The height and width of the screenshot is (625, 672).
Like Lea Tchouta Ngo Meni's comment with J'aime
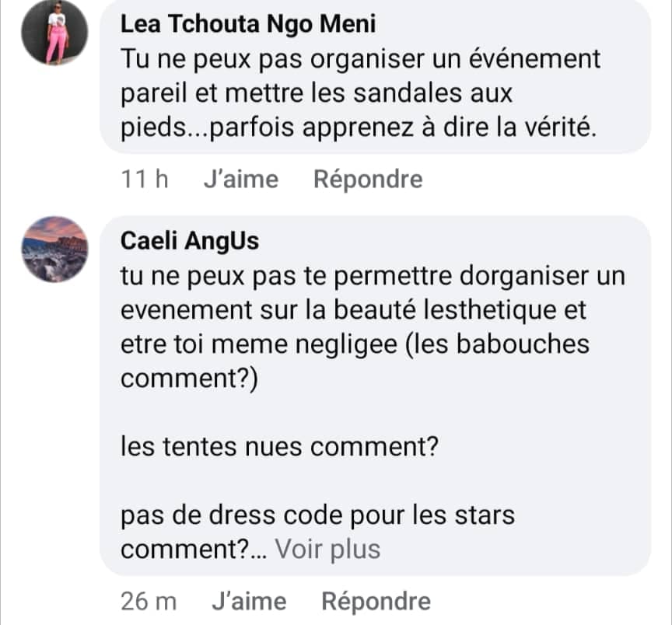coord(240,180)
